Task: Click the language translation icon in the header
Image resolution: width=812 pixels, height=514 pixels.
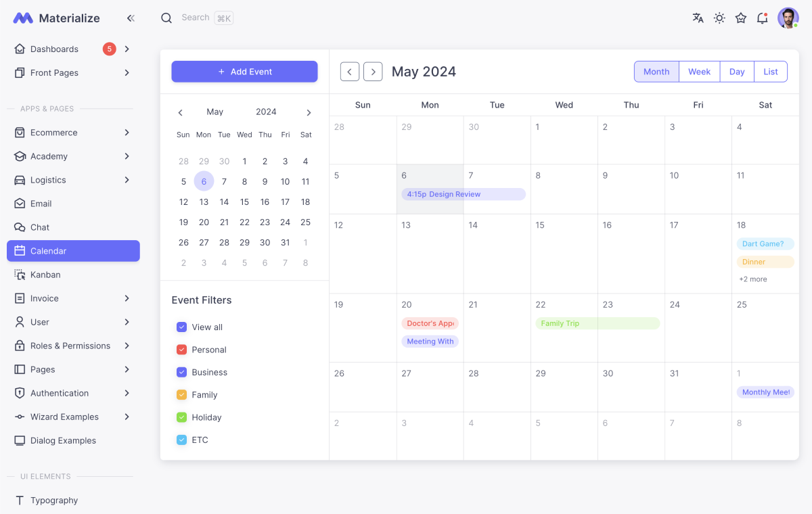Action: click(698, 18)
